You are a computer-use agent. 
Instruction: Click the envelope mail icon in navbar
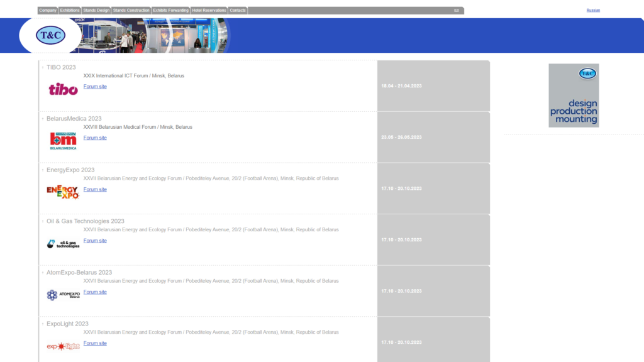(456, 11)
